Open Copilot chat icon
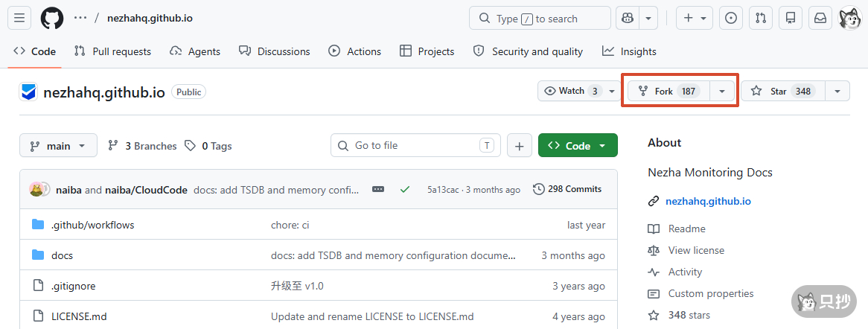The image size is (868, 329). (x=628, y=19)
